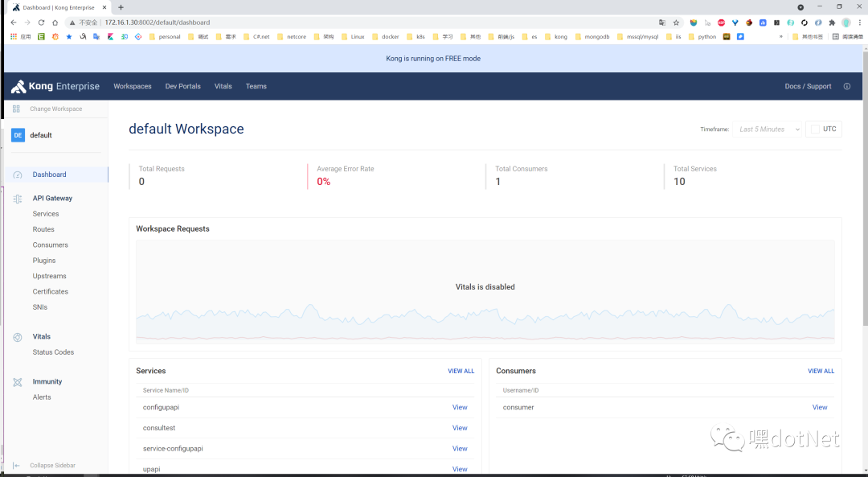Open Upstreams in the sidebar
Image resolution: width=868 pixels, height=477 pixels.
pyautogui.click(x=49, y=276)
